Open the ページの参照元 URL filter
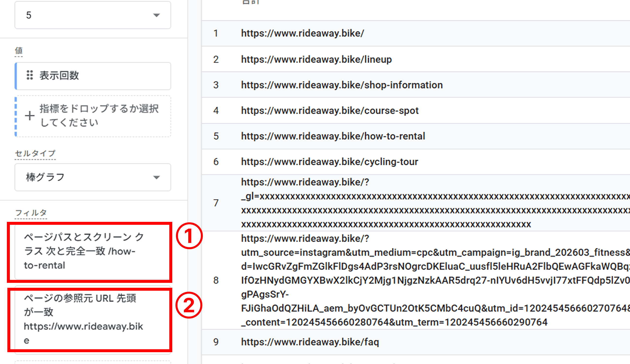630x364 pixels. pos(93,320)
